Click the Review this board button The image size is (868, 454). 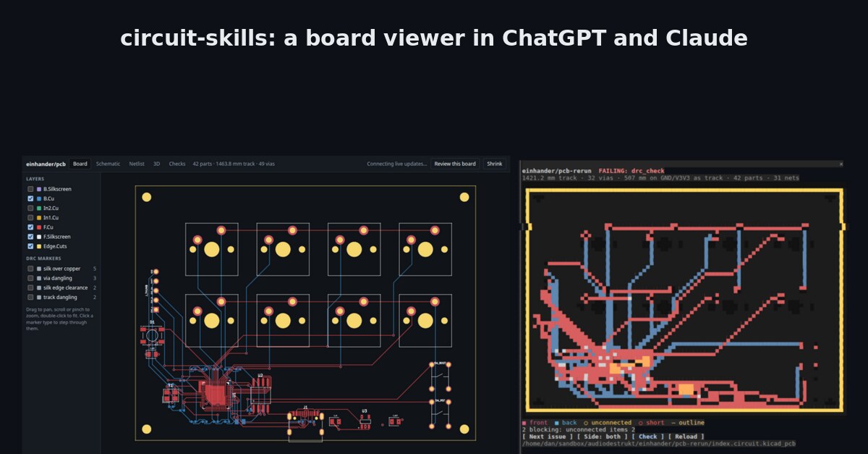456,164
